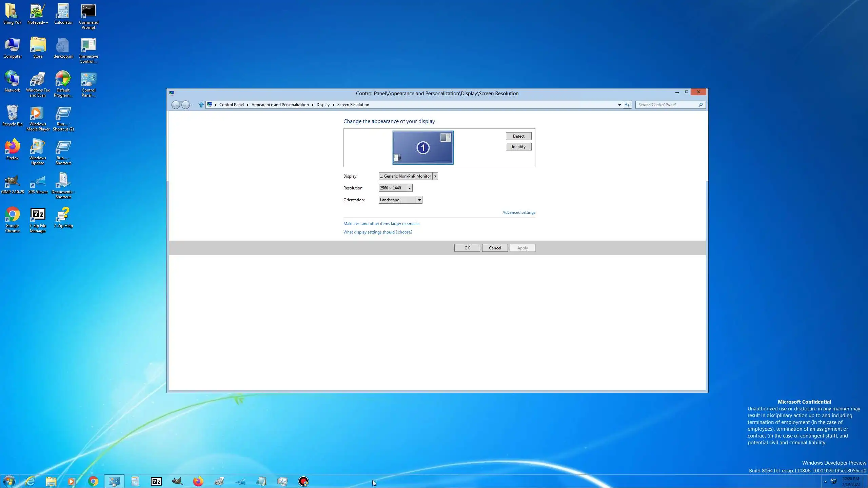Launch Firefox from the taskbar
This screenshot has width=868, height=488.
[198, 481]
